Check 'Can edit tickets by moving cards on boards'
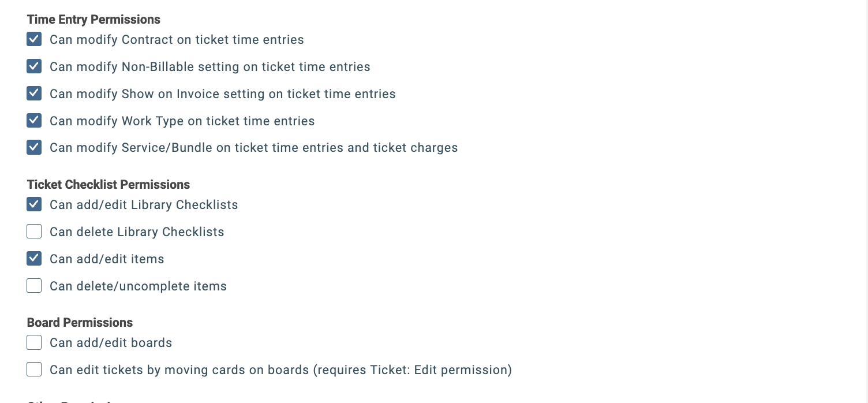Screen dimensions: 868x403 click(34, 369)
